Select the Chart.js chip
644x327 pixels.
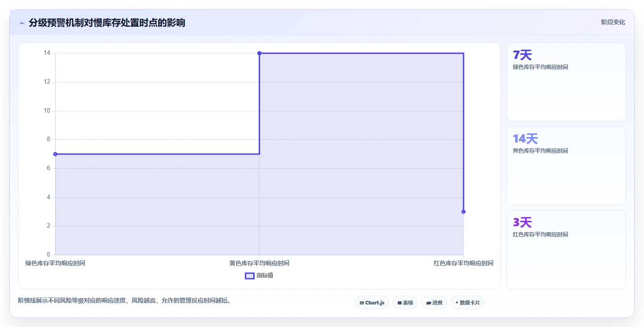(x=372, y=303)
